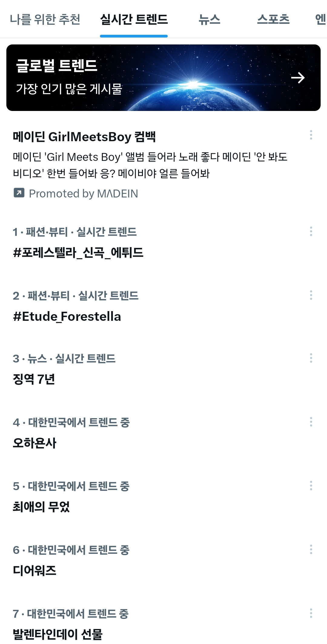This screenshot has height=644, width=327.
Task: Open more options for promoted 메이딘 trend
Action: 311,135
